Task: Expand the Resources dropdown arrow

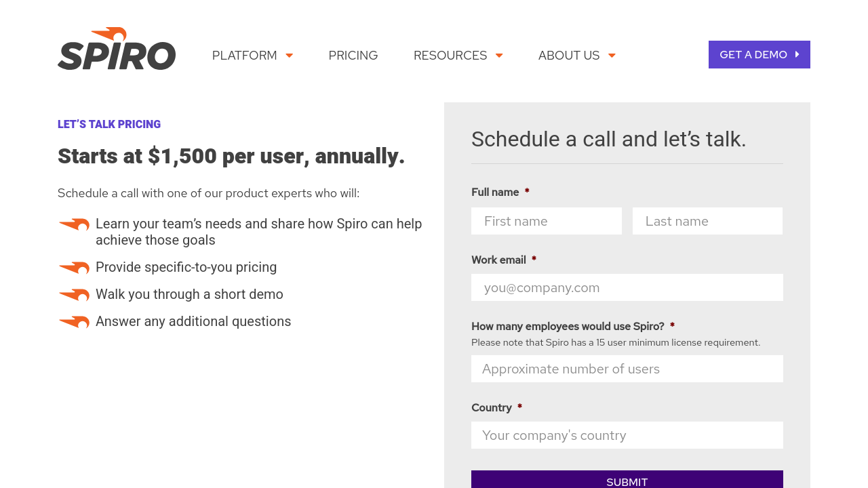Action: coord(499,56)
